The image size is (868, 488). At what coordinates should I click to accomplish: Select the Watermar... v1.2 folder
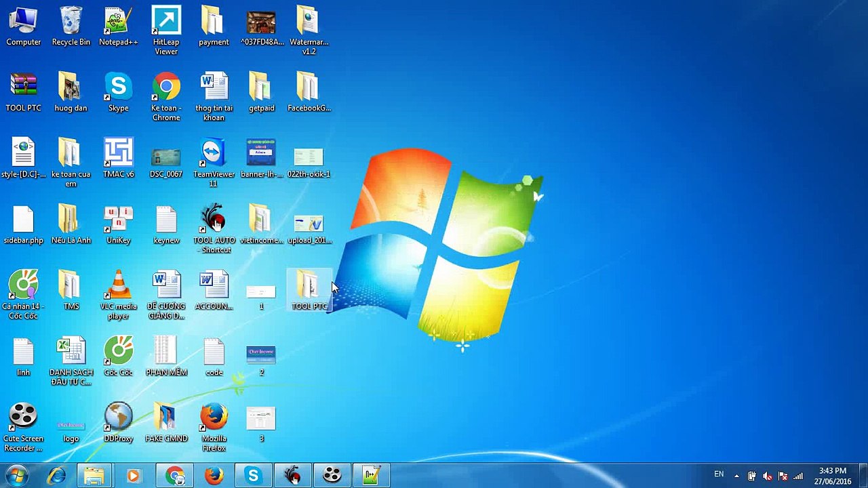[x=309, y=31]
